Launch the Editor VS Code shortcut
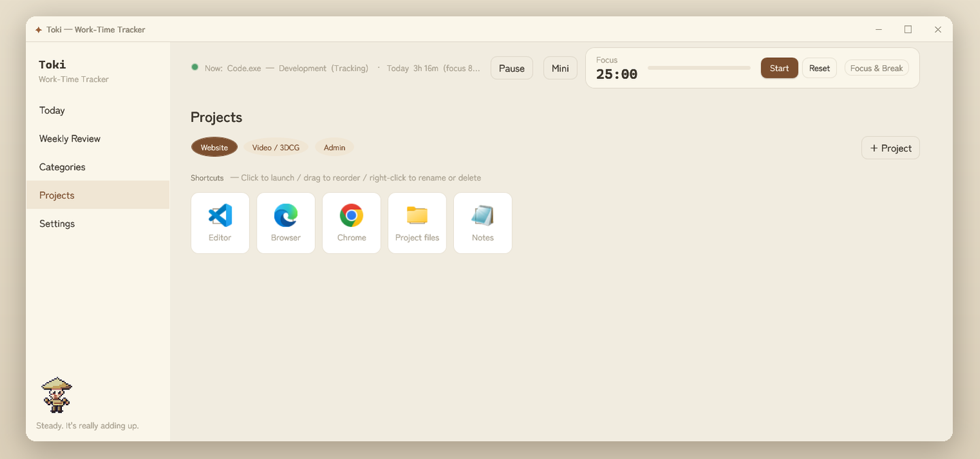Screen dimensions: 980x459 click(x=220, y=223)
